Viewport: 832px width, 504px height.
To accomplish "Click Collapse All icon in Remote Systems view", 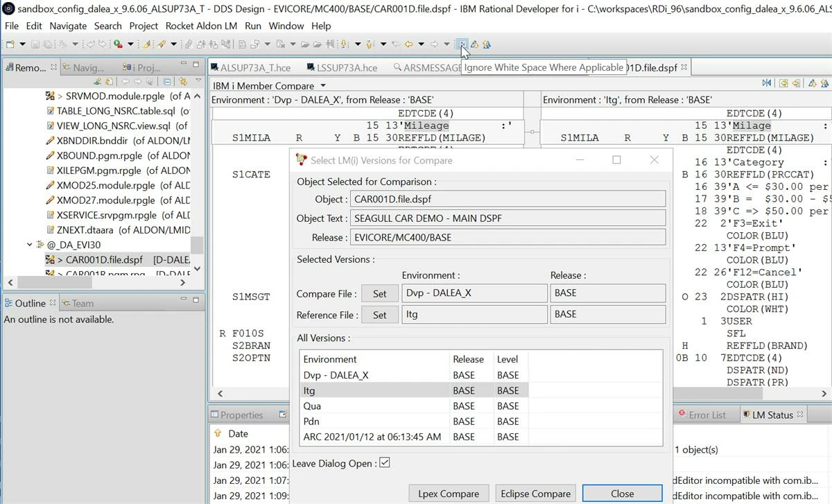I will (x=167, y=82).
